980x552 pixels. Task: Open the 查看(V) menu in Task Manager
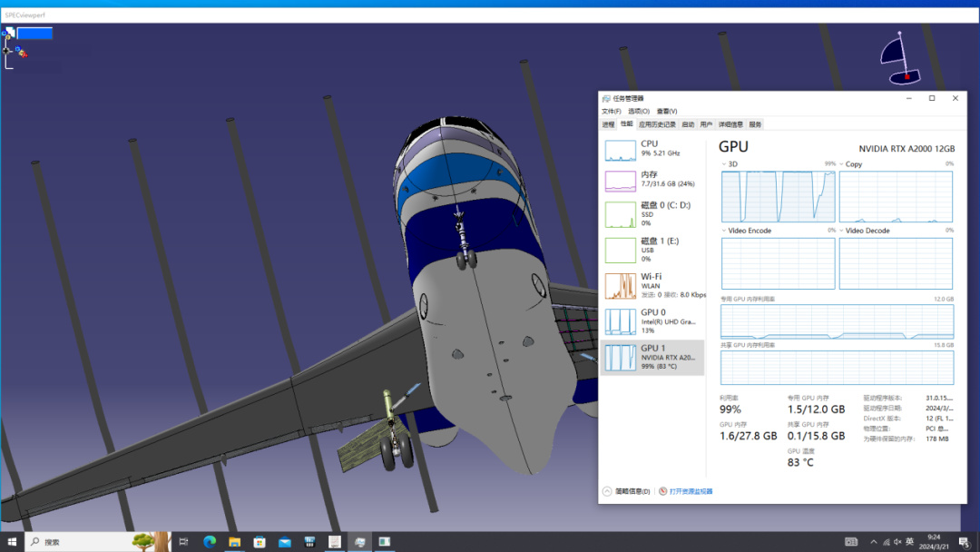pyautogui.click(x=667, y=112)
